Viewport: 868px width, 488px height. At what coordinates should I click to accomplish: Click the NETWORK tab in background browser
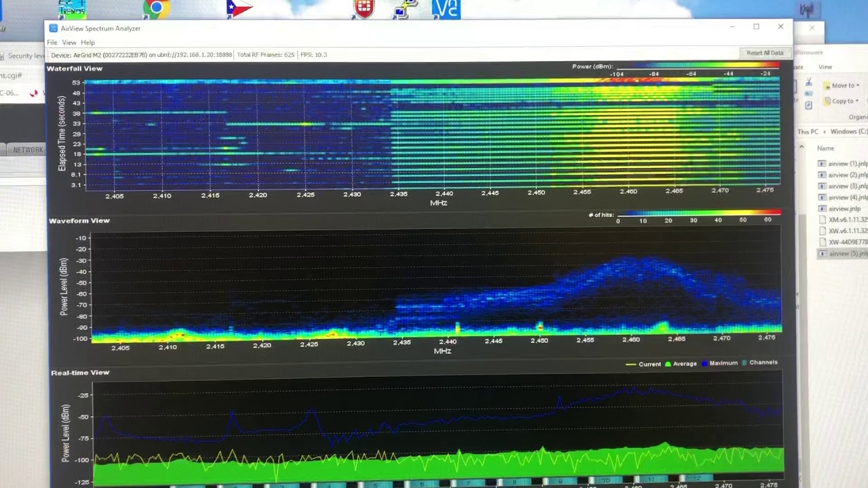[x=28, y=150]
